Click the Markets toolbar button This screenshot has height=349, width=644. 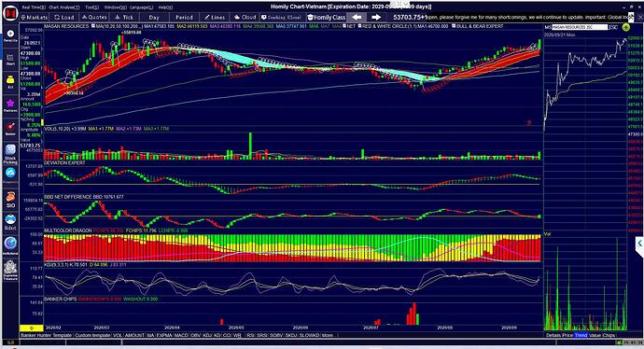[35, 17]
